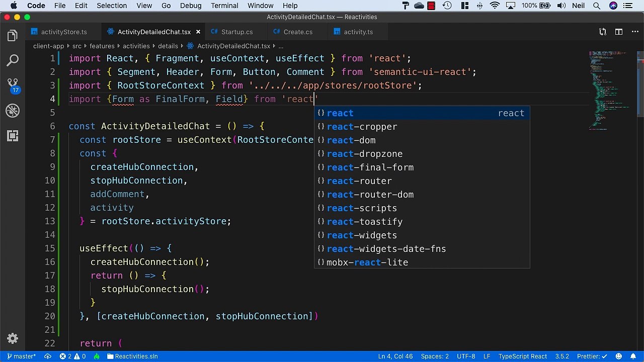Click the Synchronize Changes cloud icon
The image size is (644, 362).
48,356
